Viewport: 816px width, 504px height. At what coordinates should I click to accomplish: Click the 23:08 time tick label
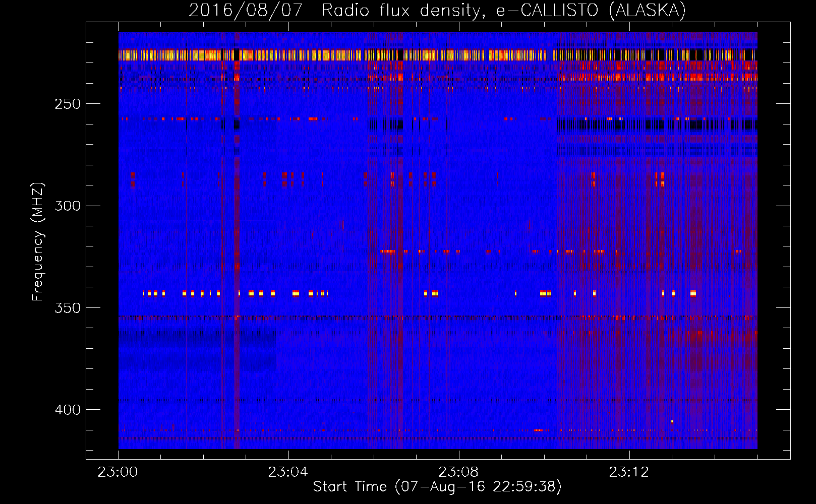point(458,472)
